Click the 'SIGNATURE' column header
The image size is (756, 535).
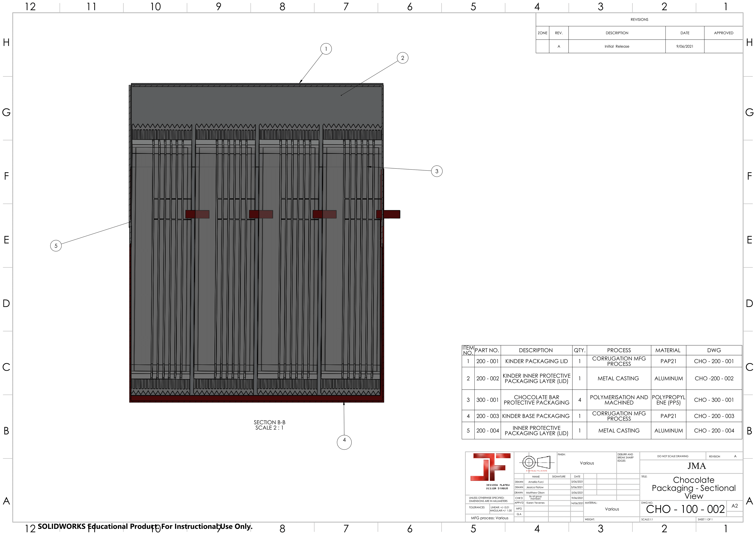click(559, 477)
